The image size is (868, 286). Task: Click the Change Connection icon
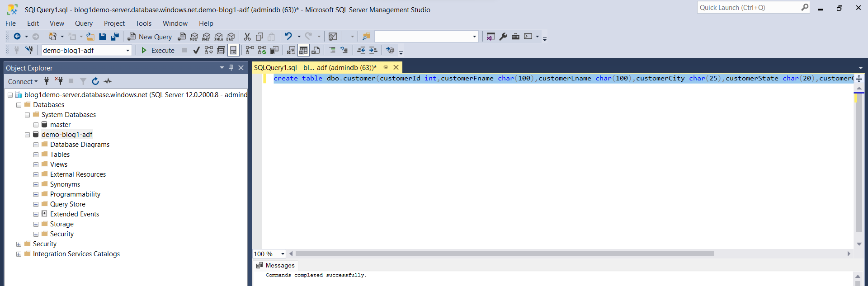(29, 50)
